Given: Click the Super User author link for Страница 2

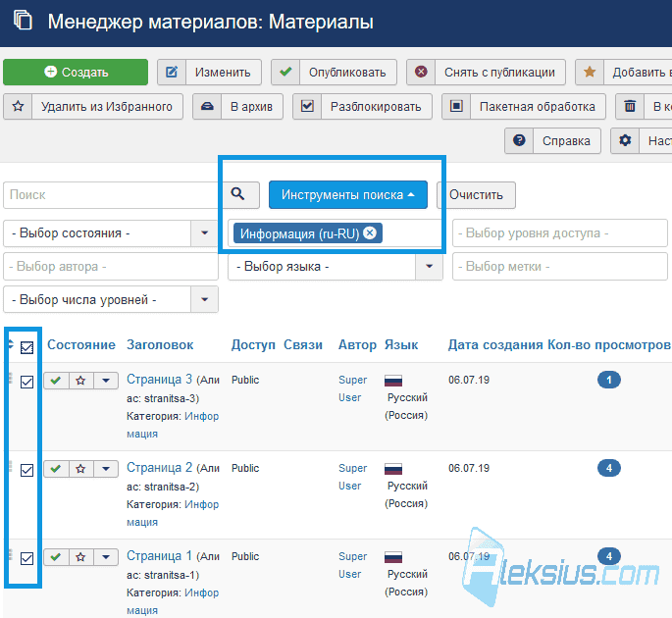Looking at the screenshot, I should coord(353,477).
